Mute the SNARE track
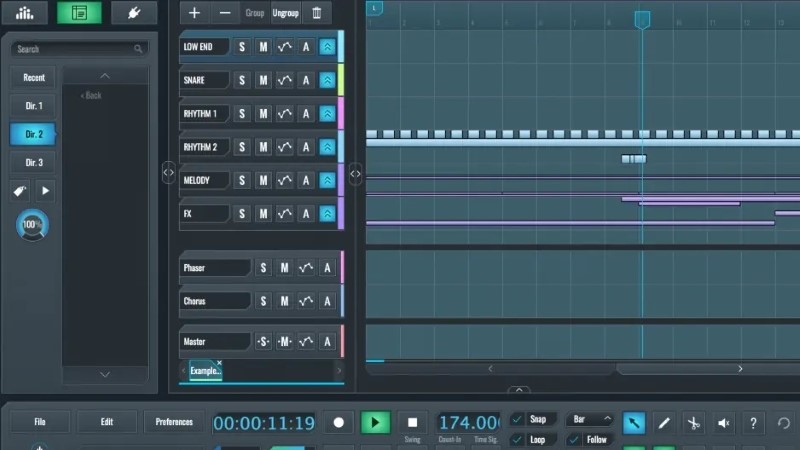 coord(263,80)
